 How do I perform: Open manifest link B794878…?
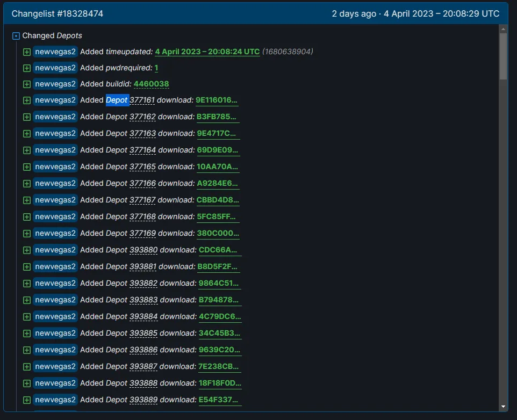220,300
